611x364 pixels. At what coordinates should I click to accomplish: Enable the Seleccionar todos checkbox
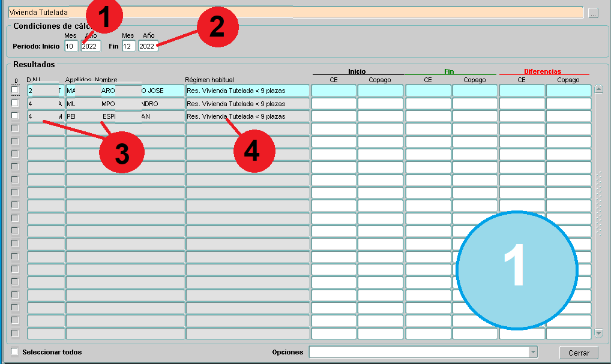pos(15,352)
